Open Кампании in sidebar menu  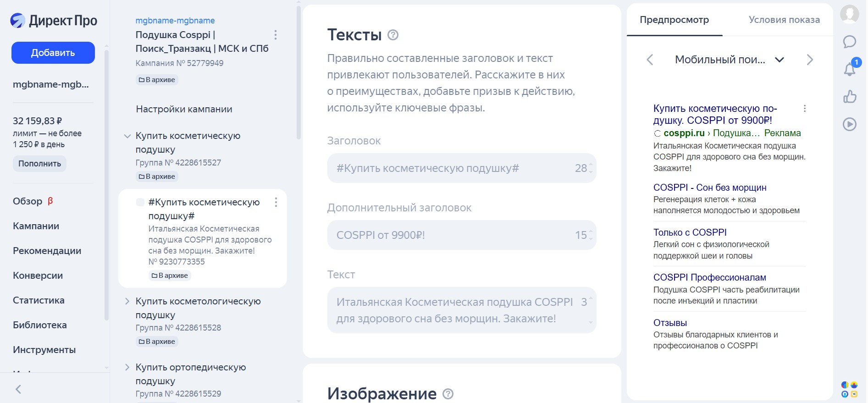pyautogui.click(x=36, y=226)
